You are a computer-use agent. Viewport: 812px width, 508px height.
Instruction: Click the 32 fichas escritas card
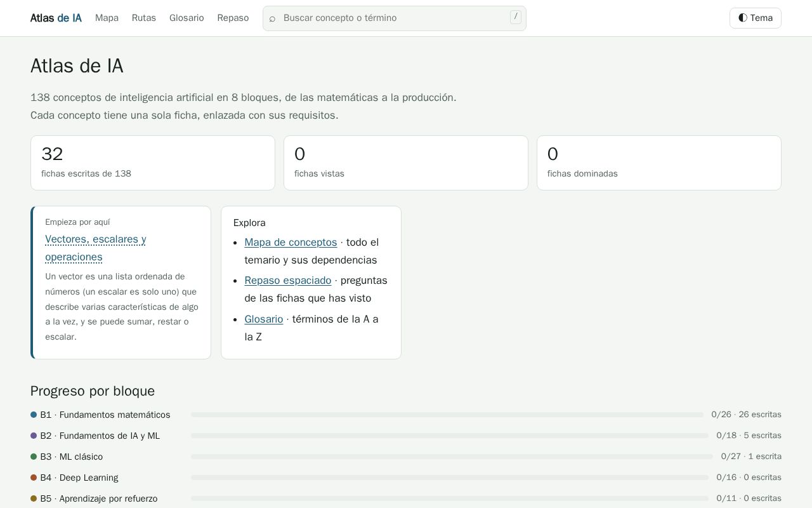point(153,163)
